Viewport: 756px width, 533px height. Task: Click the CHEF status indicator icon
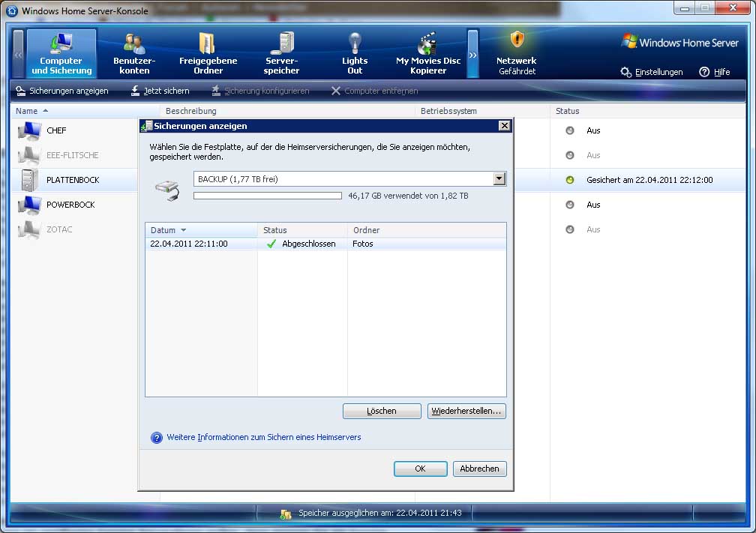click(570, 130)
